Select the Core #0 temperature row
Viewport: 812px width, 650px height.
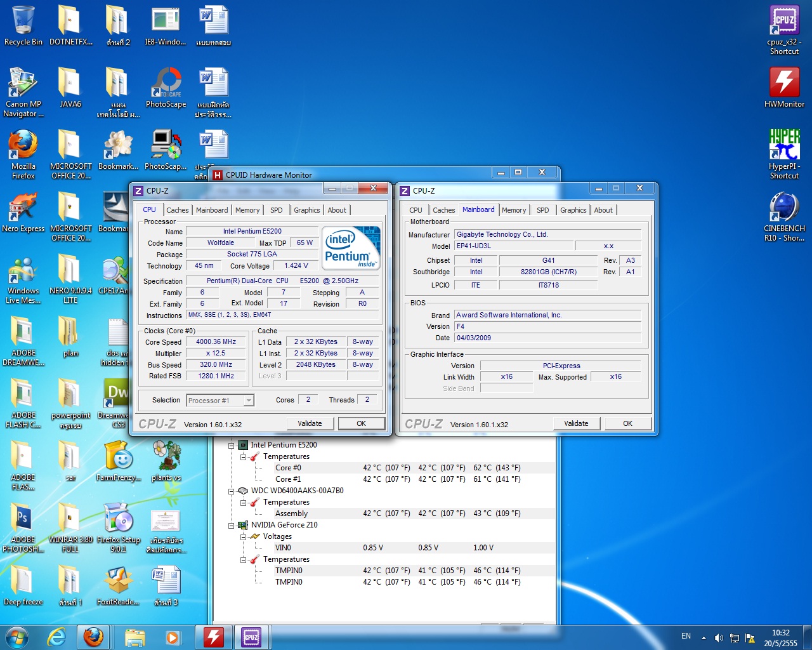tap(289, 468)
